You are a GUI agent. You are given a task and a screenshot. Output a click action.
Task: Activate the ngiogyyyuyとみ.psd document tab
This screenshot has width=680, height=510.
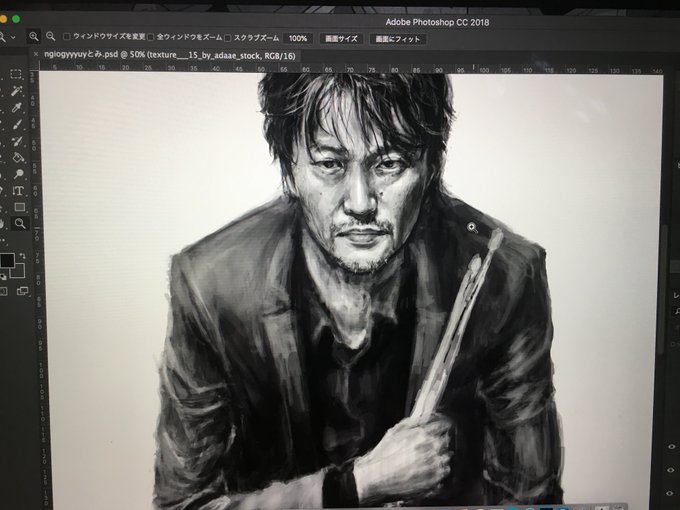click(x=170, y=55)
